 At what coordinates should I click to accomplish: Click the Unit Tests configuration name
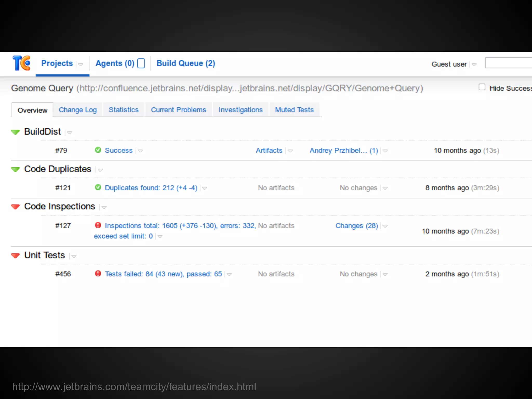[44, 255]
